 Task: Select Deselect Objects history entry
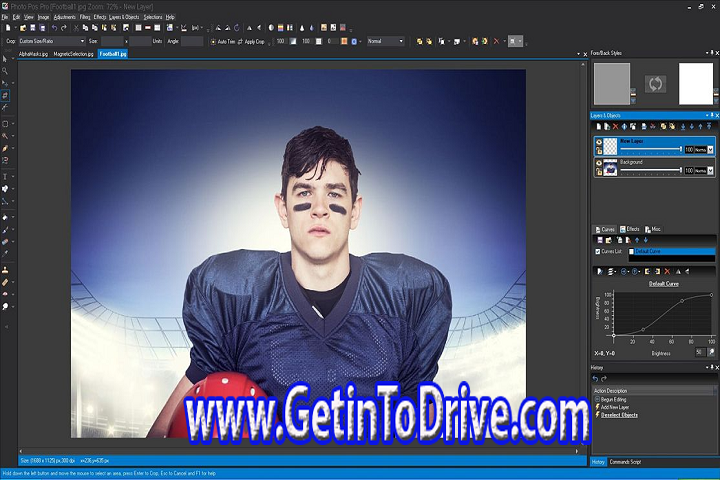619,415
